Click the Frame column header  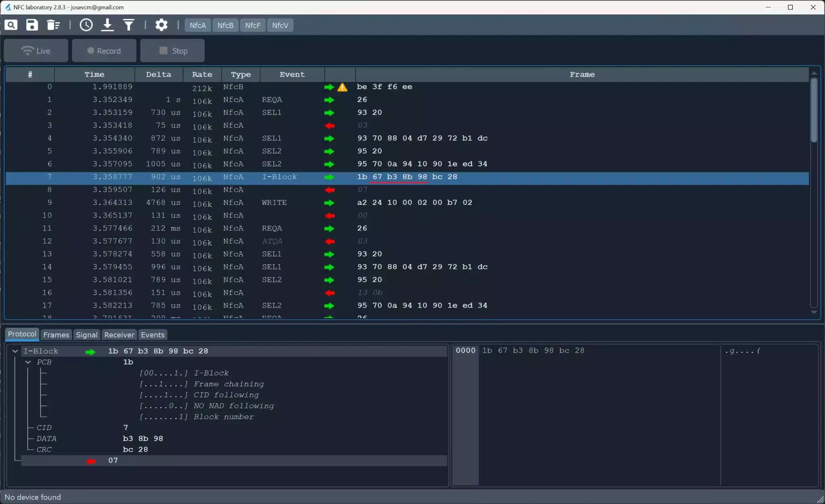pos(582,74)
